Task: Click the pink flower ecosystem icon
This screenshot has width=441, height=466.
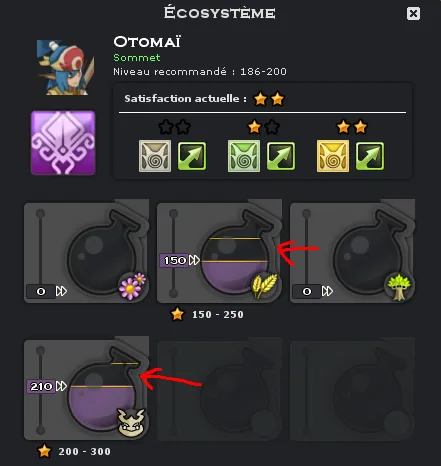Action: point(132,286)
